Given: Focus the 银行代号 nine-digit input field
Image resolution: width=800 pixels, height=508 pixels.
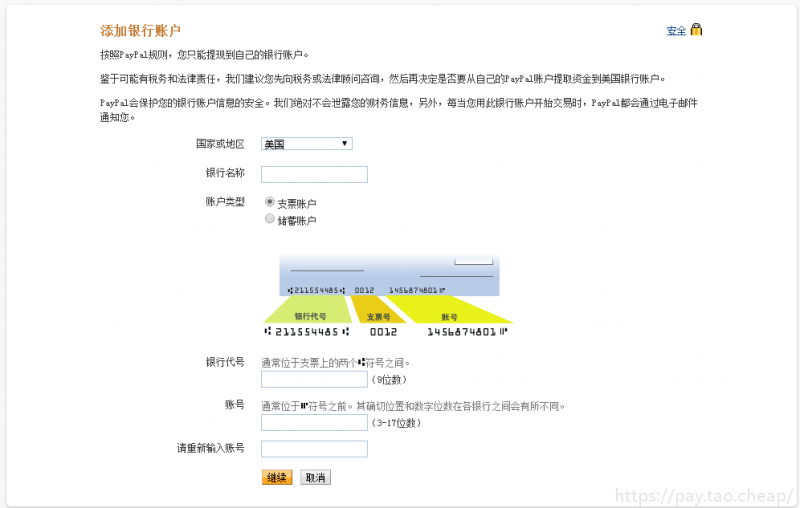Looking at the screenshot, I should pos(314,379).
